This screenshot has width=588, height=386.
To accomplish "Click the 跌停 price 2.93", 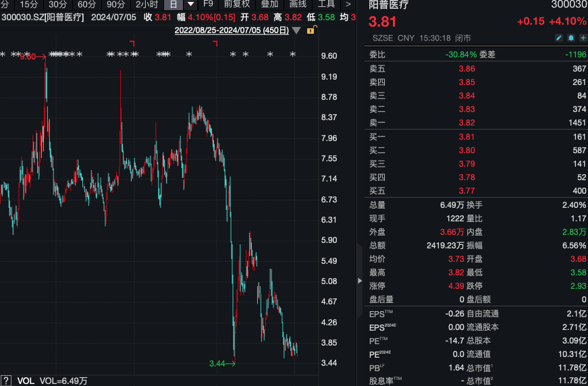I will 579,286.
